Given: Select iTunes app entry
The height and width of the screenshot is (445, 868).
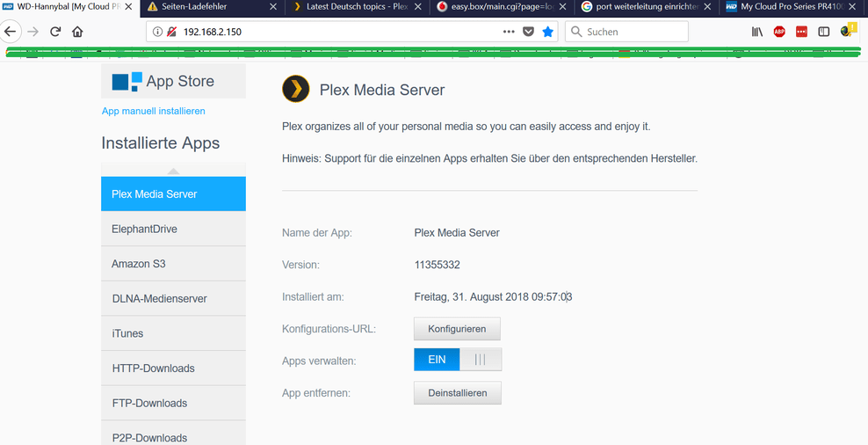Looking at the screenshot, I should tap(173, 333).
